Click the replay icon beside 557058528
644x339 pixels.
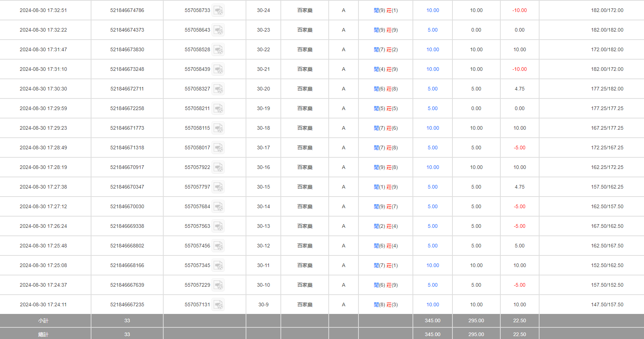click(x=218, y=50)
